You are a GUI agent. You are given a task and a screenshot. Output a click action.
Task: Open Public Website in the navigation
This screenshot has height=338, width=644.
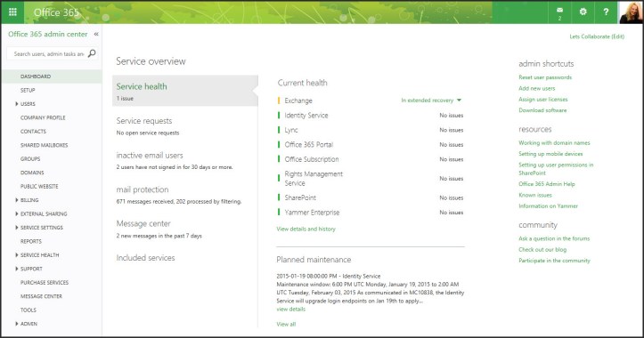(39, 186)
